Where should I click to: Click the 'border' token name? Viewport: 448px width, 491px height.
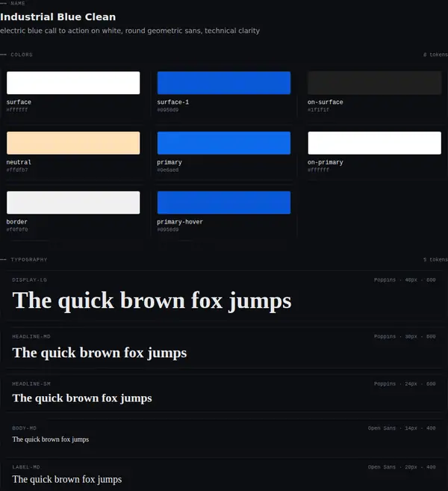coord(17,222)
